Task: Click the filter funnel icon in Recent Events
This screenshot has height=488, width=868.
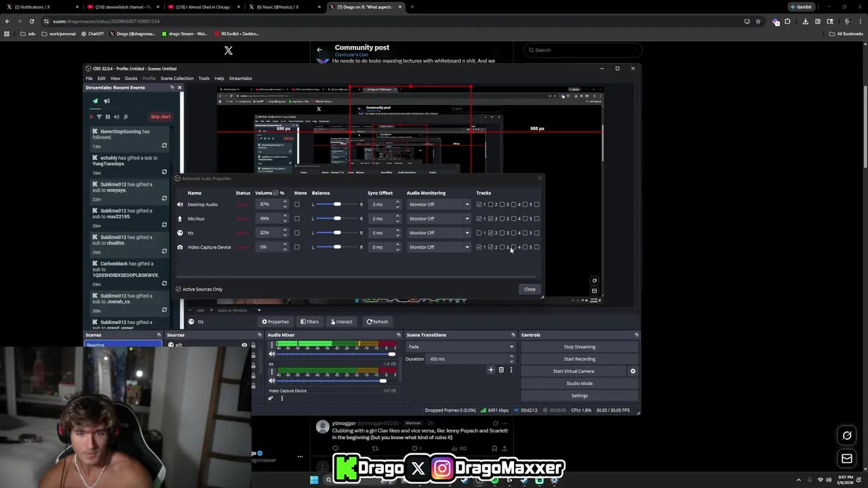Action: pyautogui.click(x=99, y=117)
